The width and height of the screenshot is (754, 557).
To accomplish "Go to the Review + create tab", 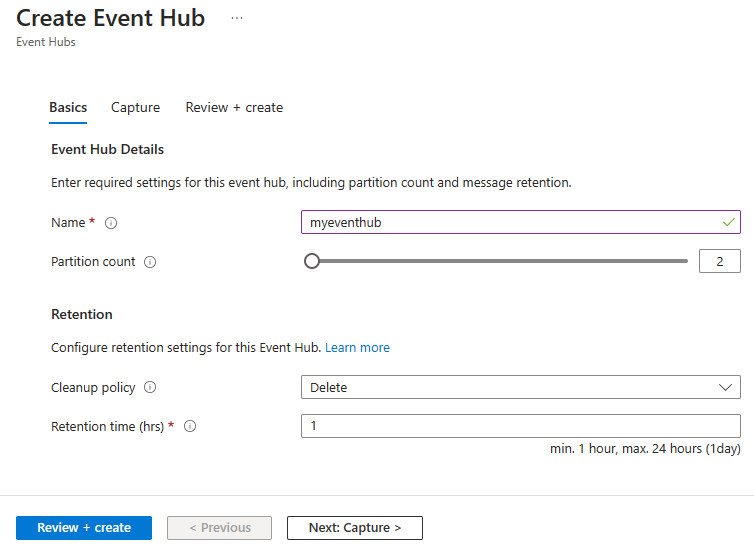I will click(x=234, y=108).
